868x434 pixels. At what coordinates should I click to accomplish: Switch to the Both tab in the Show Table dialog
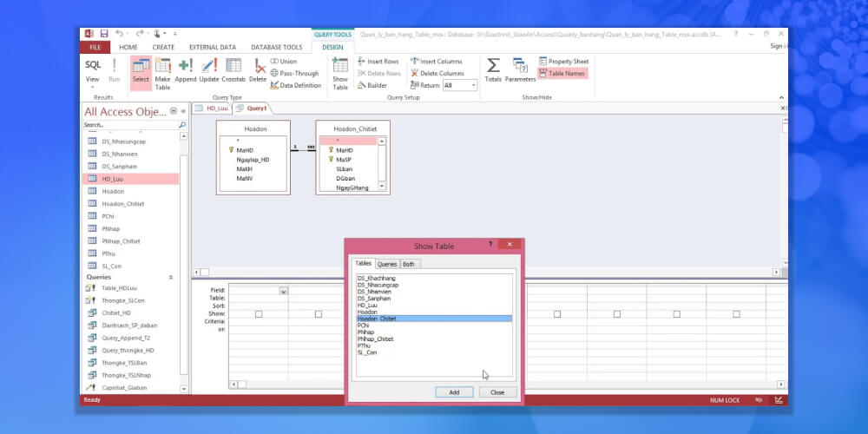point(409,264)
